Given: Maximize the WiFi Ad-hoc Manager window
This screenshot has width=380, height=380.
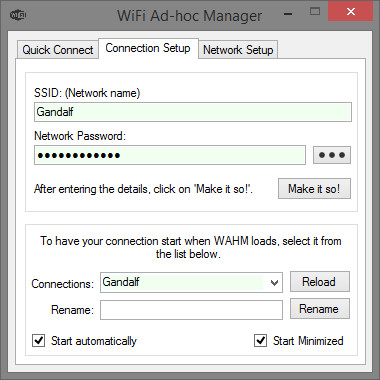Looking at the screenshot, I should [x=315, y=12].
